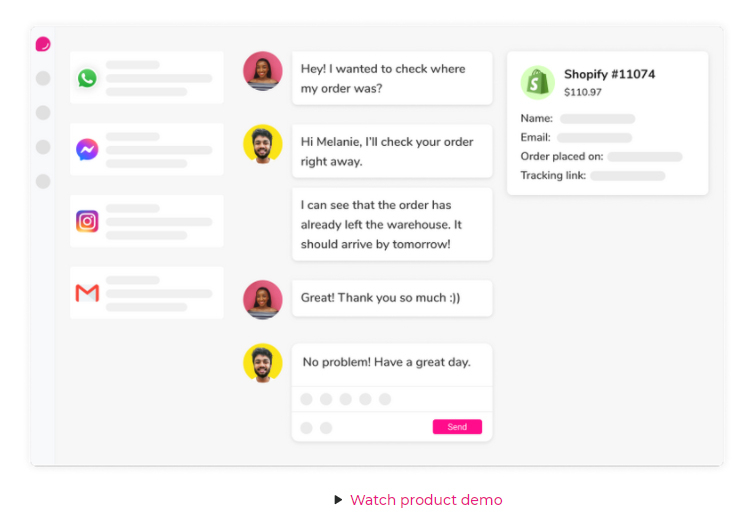Click the first gray sidebar dot
Image resolution: width=753 pixels, height=529 pixels.
point(43,78)
